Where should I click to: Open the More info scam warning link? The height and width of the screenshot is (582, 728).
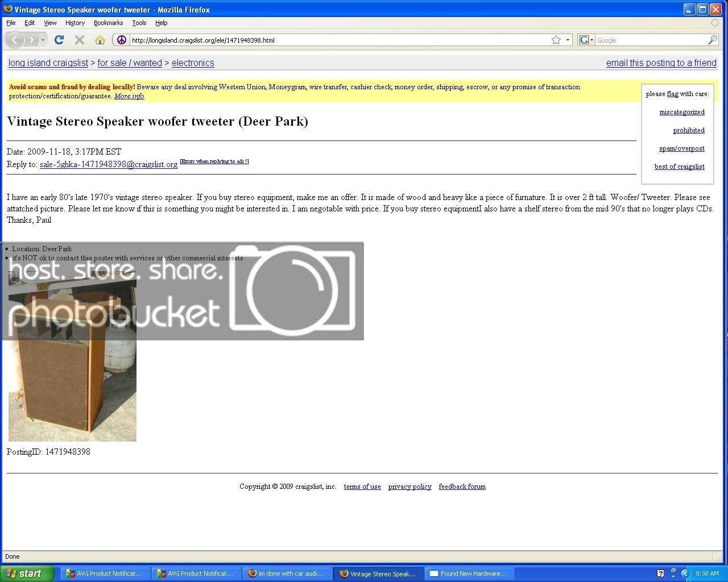(129, 96)
